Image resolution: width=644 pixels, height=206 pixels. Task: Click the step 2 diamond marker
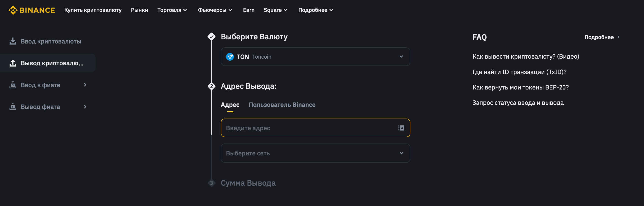pos(211,86)
